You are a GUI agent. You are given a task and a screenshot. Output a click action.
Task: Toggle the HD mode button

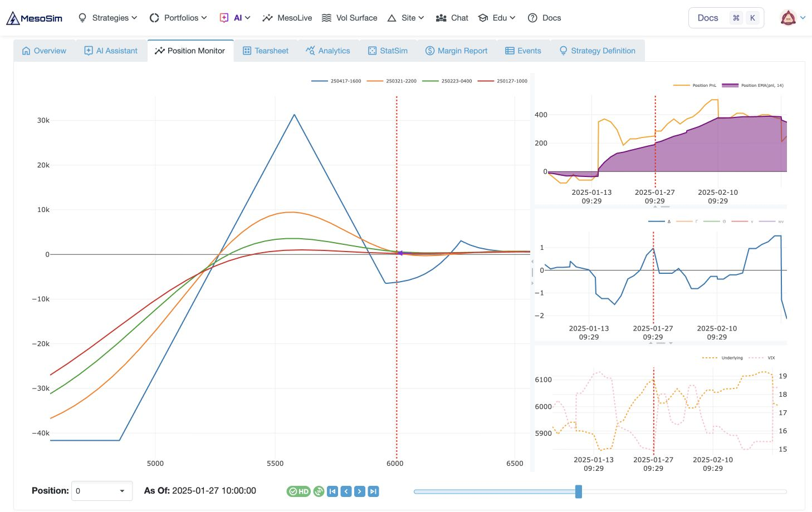pos(299,491)
